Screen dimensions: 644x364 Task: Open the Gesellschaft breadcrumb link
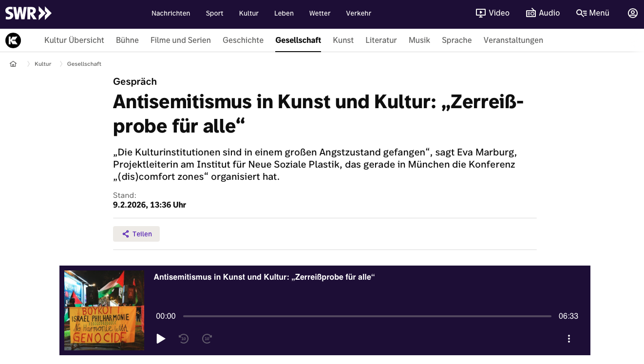pos(84,63)
